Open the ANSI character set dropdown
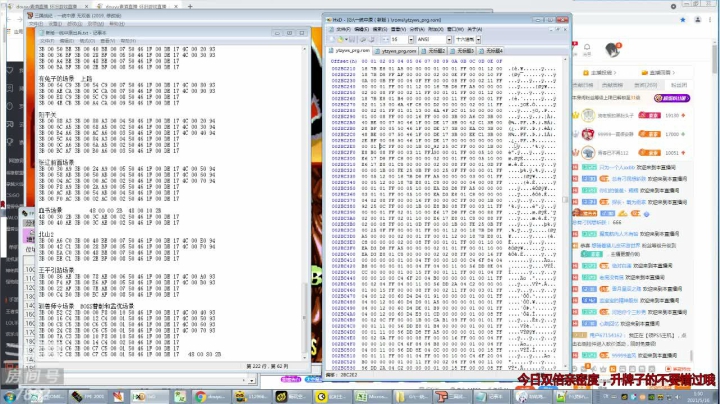Viewport: 720px width, 404px height. (x=449, y=39)
